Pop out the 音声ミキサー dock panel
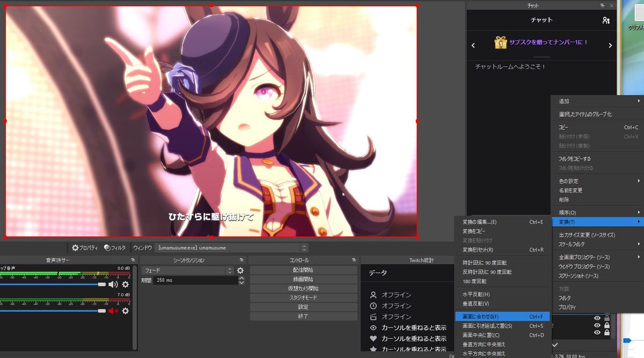 click(x=133, y=260)
